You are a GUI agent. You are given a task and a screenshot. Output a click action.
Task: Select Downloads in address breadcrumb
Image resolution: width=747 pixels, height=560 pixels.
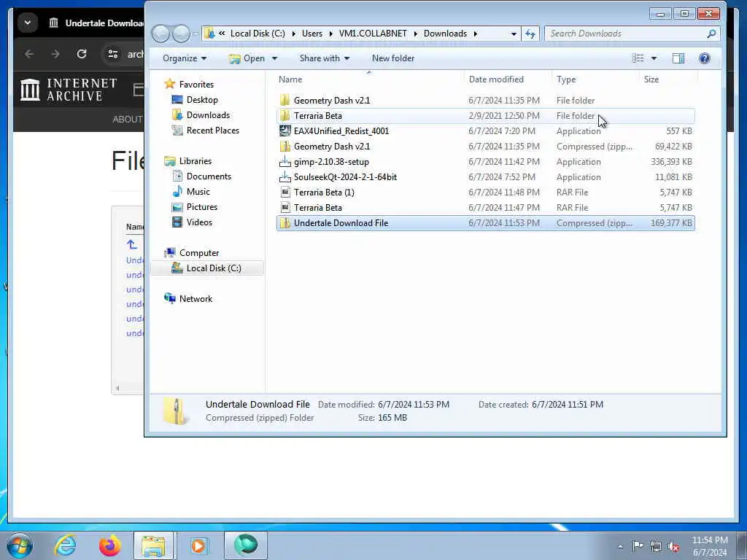tap(445, 34)
